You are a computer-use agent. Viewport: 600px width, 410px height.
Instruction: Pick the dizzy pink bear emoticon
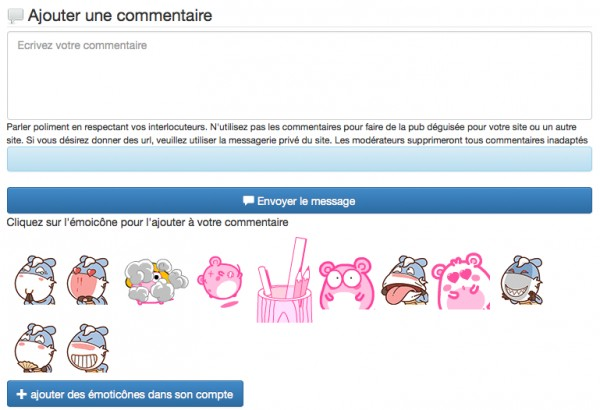click(220, 282)
